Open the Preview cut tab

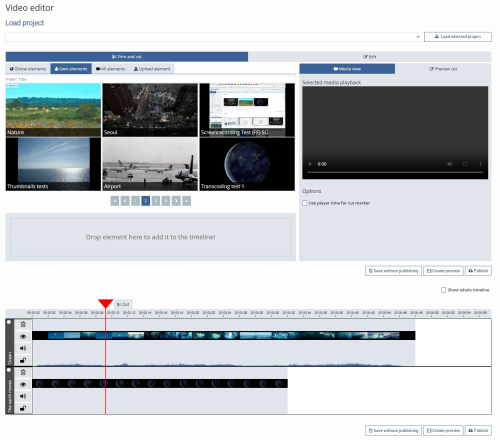click(443, 69)
